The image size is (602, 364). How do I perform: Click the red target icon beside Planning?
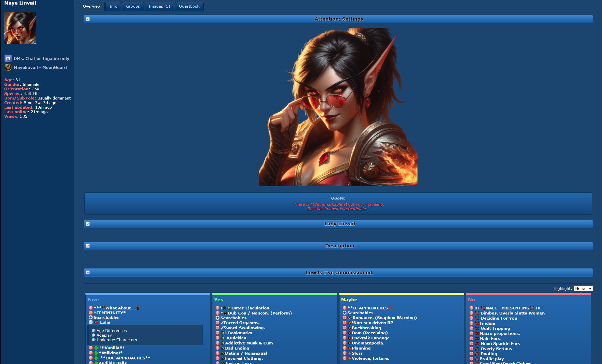pos(344,348)
